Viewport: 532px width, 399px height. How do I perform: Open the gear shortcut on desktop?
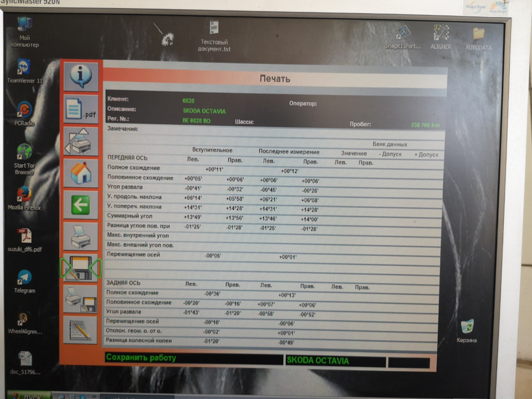click(x=167, y=39)
